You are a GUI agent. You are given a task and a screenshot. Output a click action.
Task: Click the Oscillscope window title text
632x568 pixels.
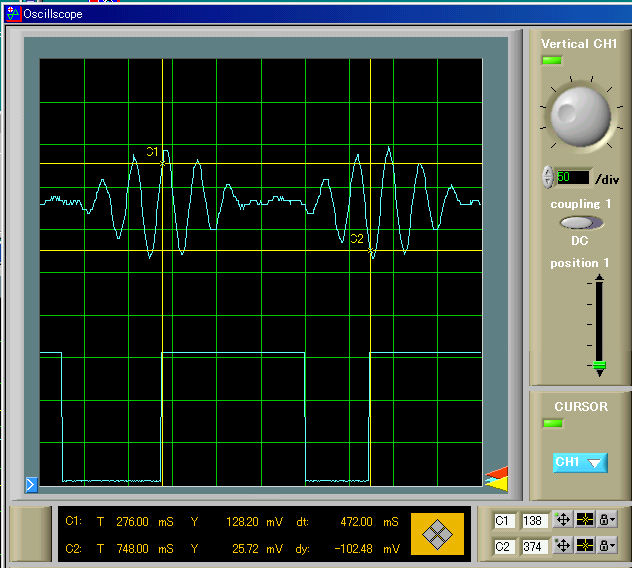point(53,14)
